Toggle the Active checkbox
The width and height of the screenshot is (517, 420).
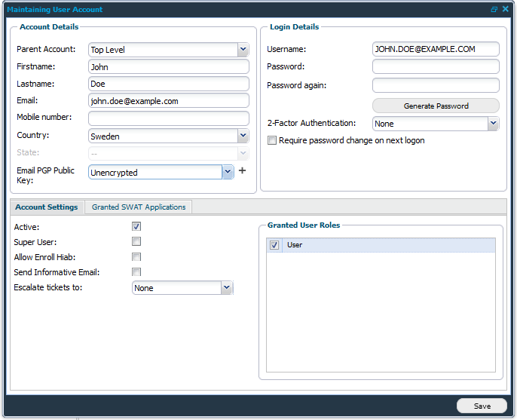136,226
